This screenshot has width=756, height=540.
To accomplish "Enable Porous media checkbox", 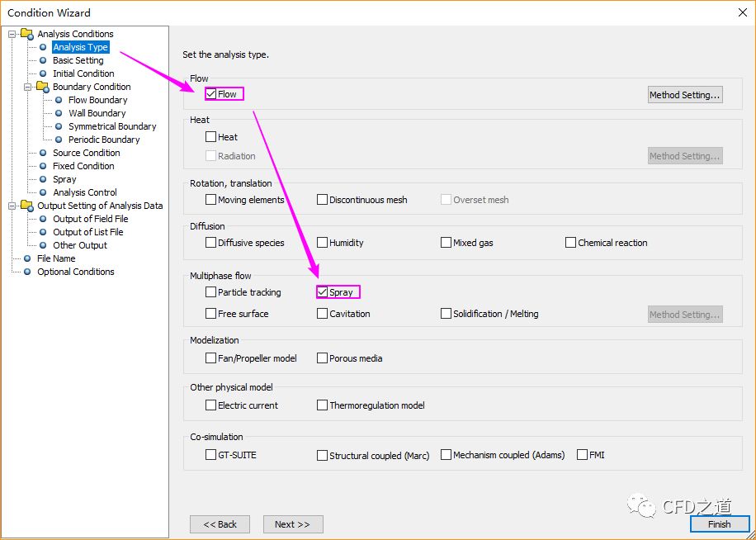I will [x=322, y=358].
